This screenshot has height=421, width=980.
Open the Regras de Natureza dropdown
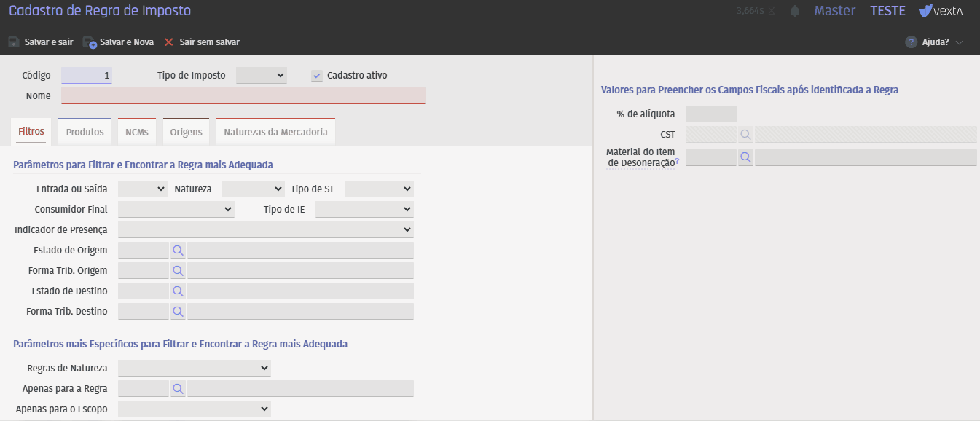click(194, 369)
